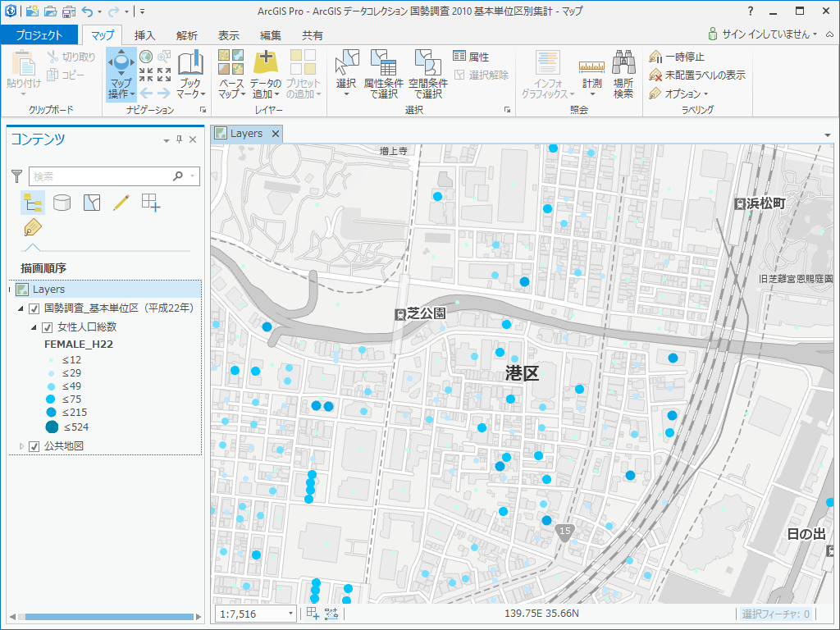The image size is (840, 630).
Task: Switch to the 解析 ribbon tab
Action: [186, 35]
